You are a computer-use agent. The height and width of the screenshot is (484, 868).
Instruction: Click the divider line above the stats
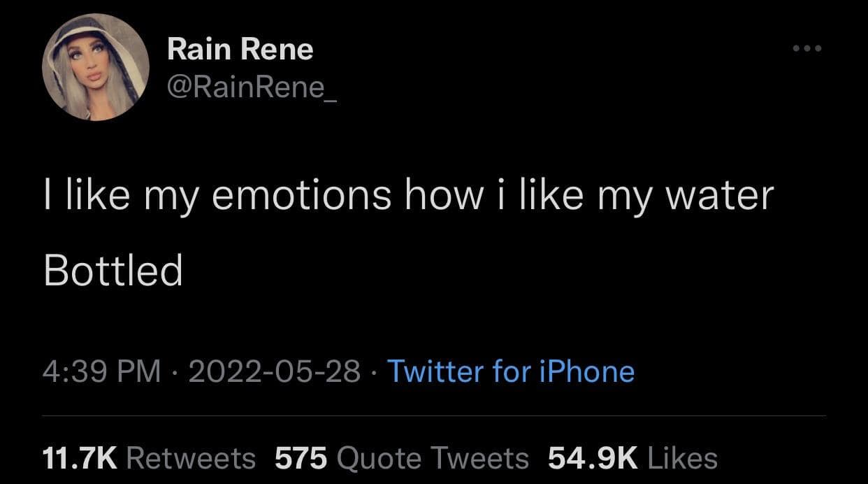433,416
